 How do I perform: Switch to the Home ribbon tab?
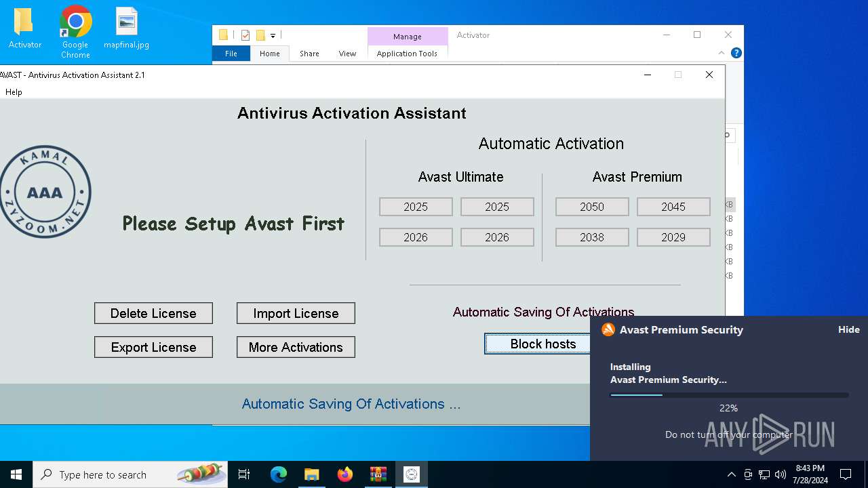pyautogui.click(x=270, y=54)
